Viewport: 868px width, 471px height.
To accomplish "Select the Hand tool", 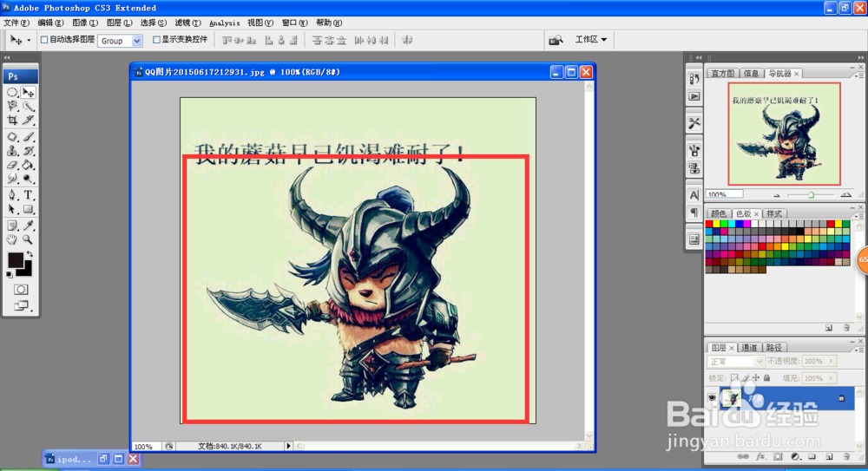I will point(12,239).
